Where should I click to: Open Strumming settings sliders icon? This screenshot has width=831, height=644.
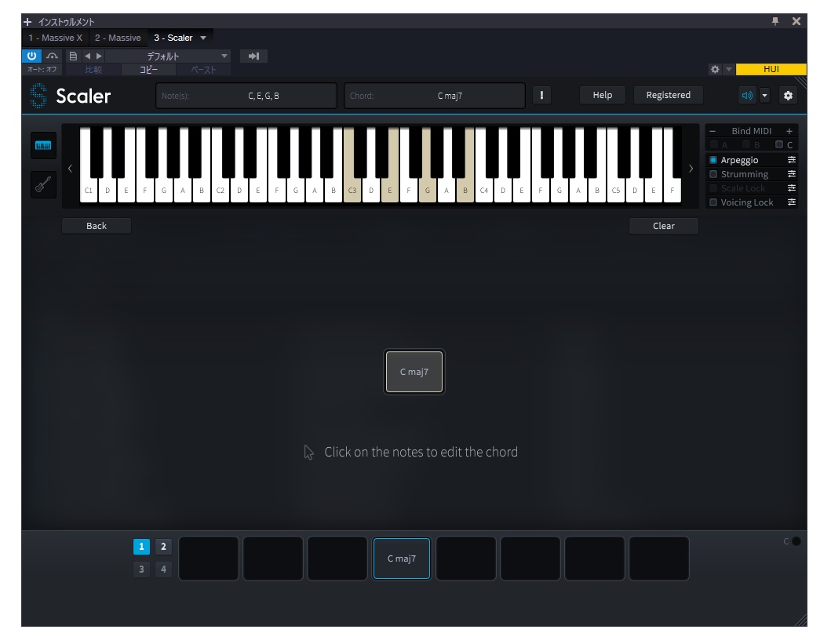coord(791,174)
